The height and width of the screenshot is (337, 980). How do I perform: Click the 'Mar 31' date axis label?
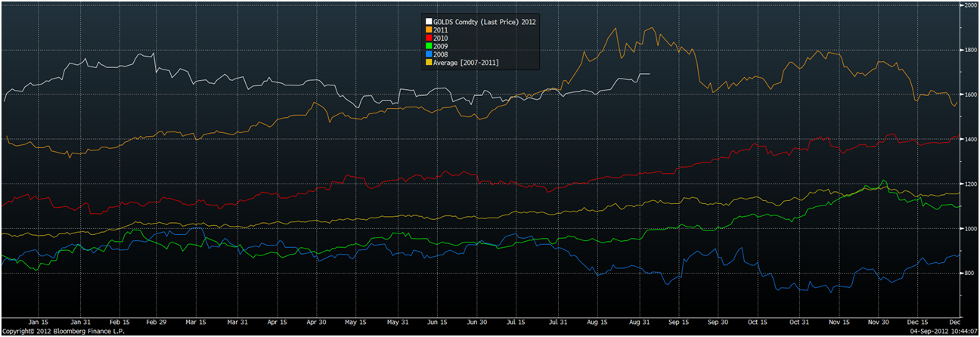237,322
